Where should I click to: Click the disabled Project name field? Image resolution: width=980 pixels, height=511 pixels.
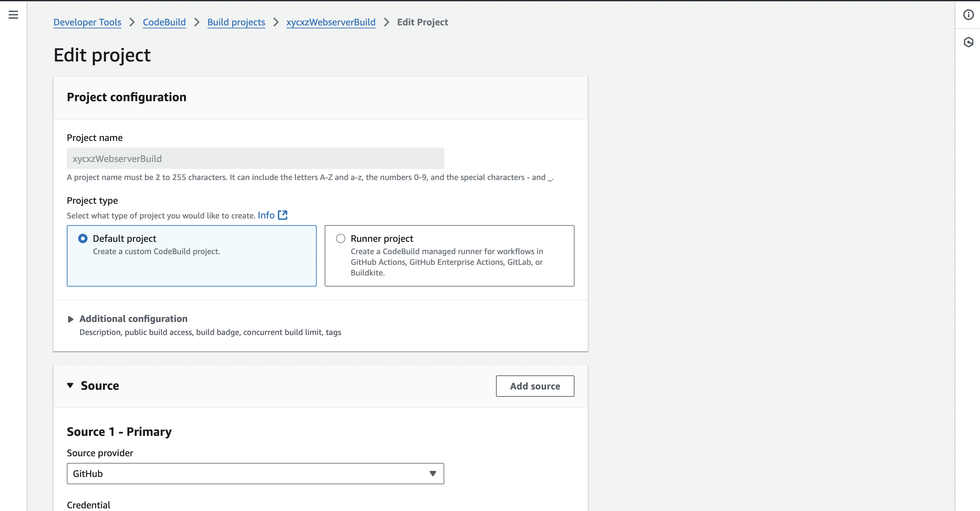click(255, 159)
